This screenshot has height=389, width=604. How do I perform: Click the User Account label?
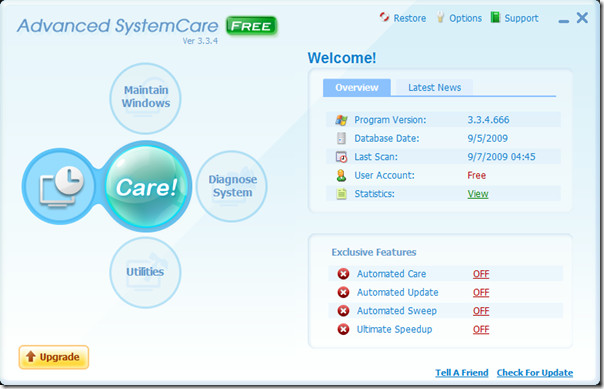384,175
